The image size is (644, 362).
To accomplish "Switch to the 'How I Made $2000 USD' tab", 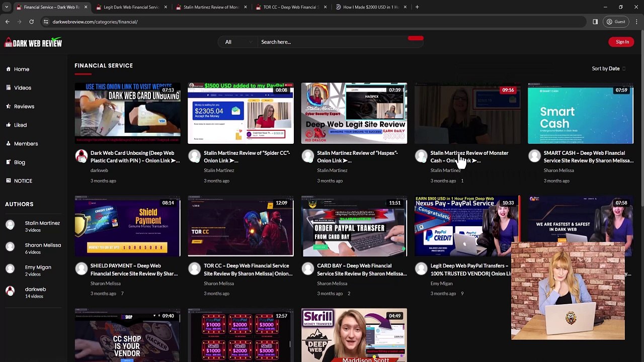I will pyautogui.click(x=370, y=7).
